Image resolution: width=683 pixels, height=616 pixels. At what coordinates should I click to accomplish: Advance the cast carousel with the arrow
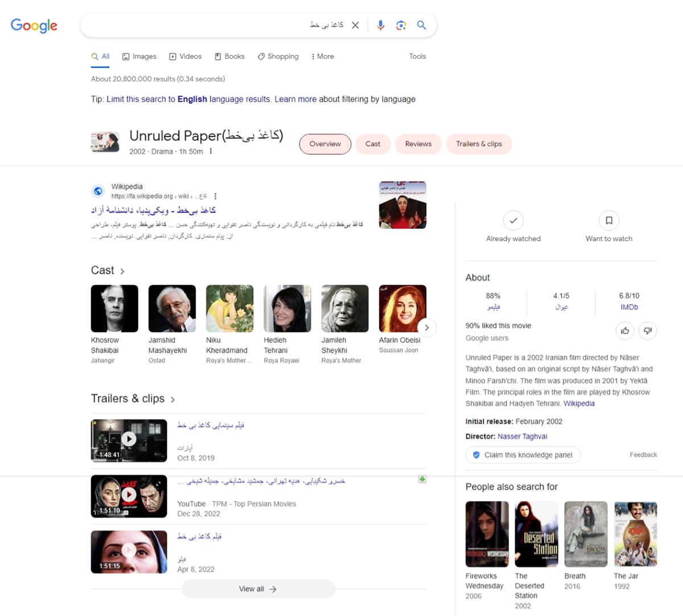(427, 327)
